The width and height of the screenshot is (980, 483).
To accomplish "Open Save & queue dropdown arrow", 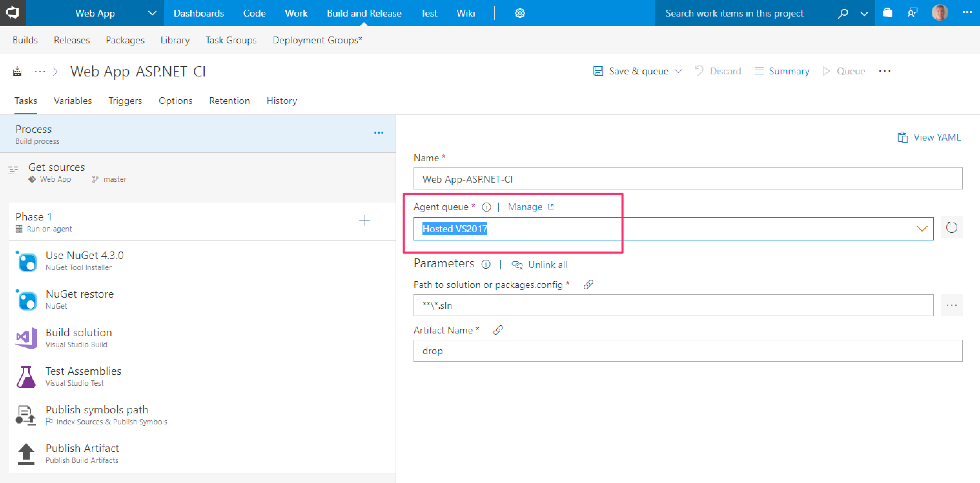I will tap(678, 71).
